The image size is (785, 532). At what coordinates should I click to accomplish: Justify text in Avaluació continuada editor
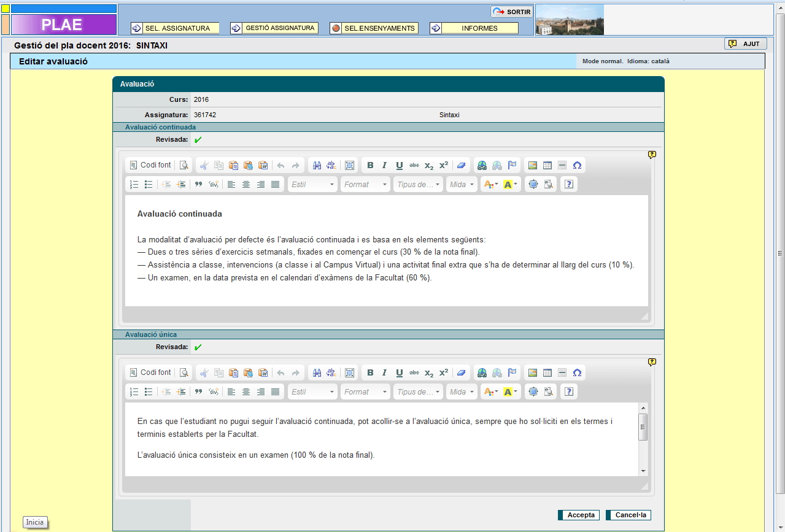coord(276,184)
